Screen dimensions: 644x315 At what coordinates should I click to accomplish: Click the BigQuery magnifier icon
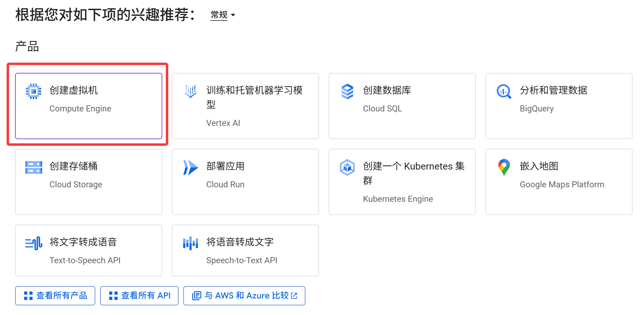click(x=504, y=91)
